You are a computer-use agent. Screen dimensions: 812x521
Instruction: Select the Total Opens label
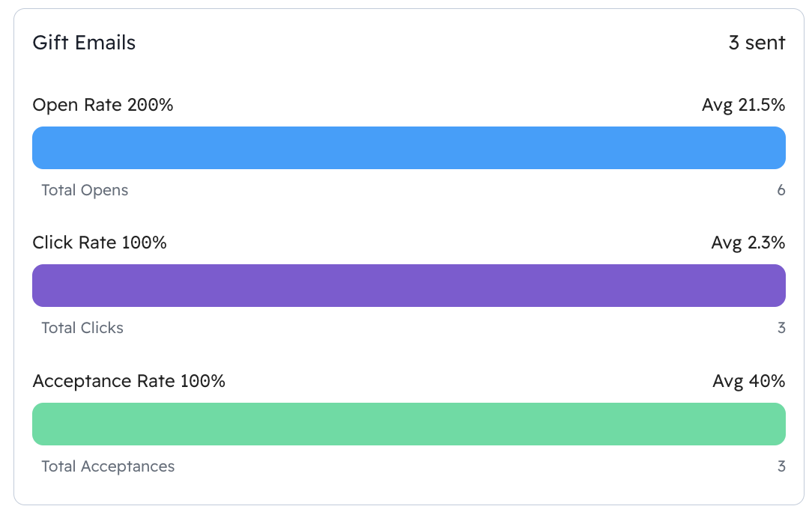85,190
